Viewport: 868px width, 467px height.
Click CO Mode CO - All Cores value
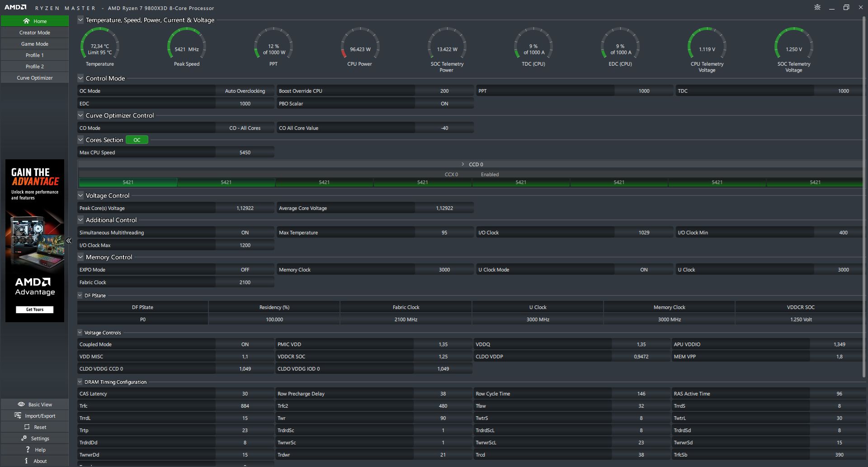tap(245, 128)
